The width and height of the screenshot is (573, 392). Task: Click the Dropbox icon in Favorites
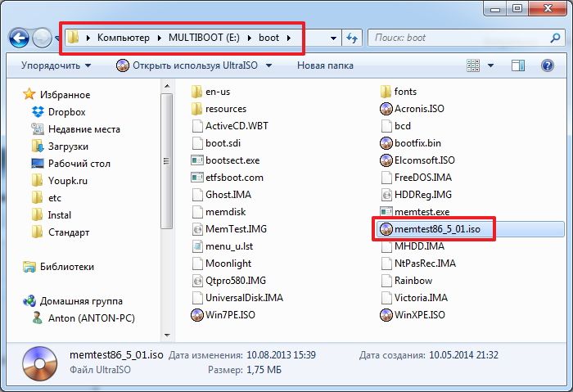(x=38, y=112)
